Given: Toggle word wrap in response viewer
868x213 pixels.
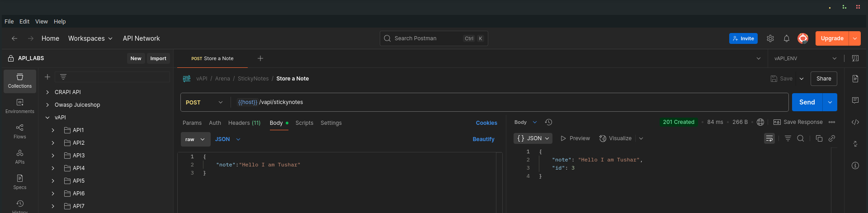Looking at the screenshot, I should 769,138.
